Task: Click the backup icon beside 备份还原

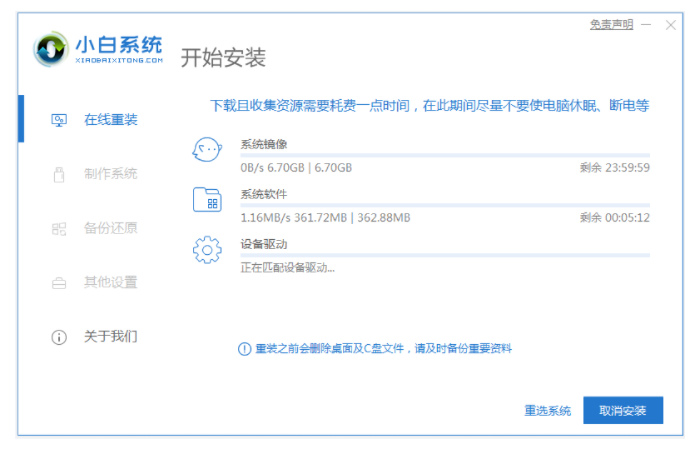Action: 58,229
